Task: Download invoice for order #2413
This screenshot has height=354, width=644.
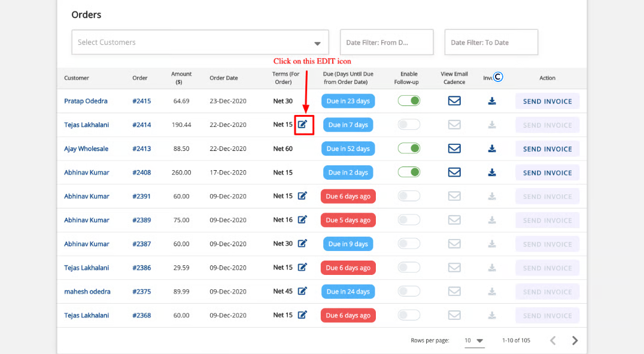Action: (492, 149)
